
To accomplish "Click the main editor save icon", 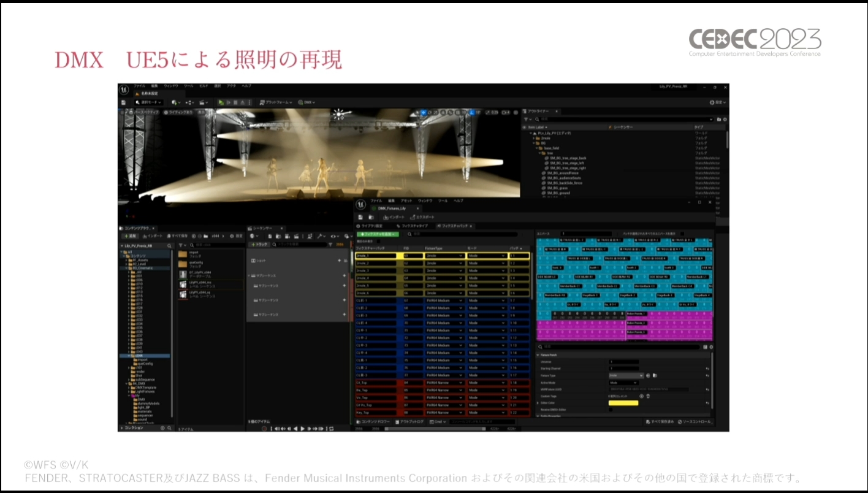I will (123, 102).
